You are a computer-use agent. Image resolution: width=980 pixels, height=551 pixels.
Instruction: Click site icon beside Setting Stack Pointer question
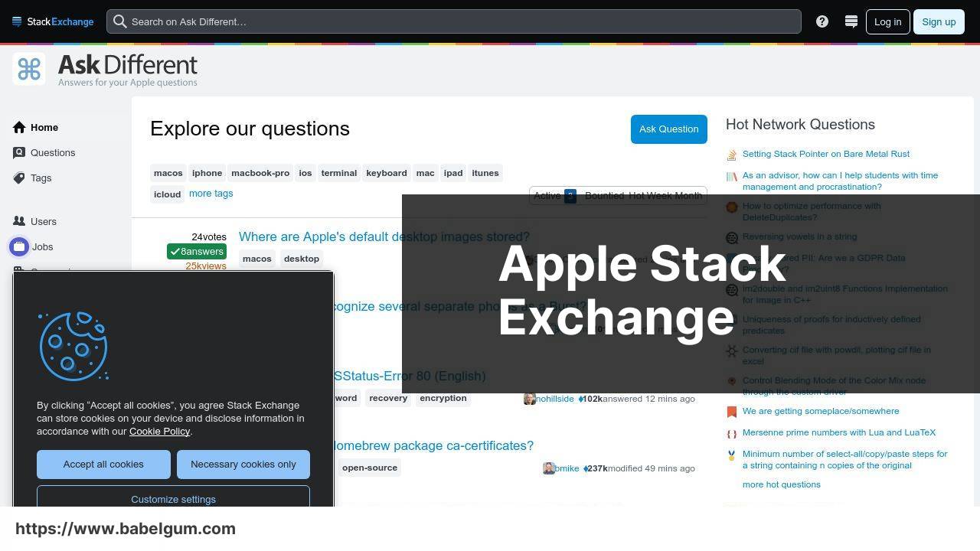(732, 155)
